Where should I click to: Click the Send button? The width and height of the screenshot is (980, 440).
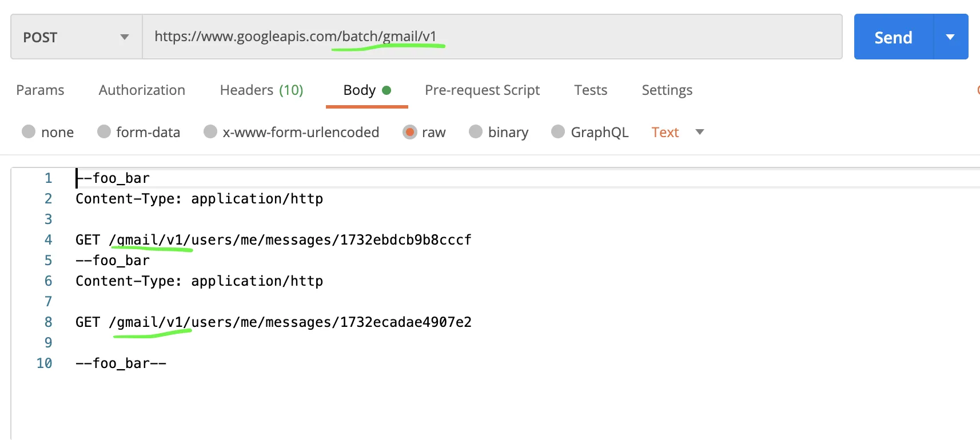[893, 37]
